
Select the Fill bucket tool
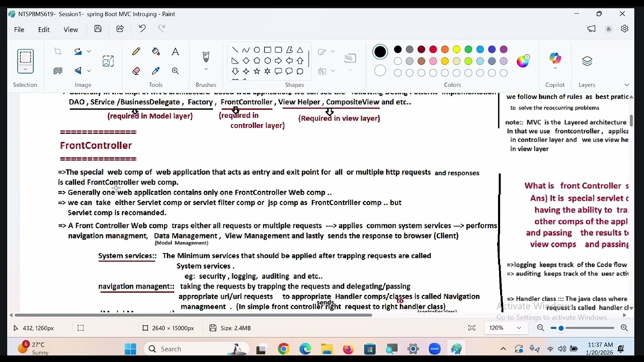(x=155, y=52)
